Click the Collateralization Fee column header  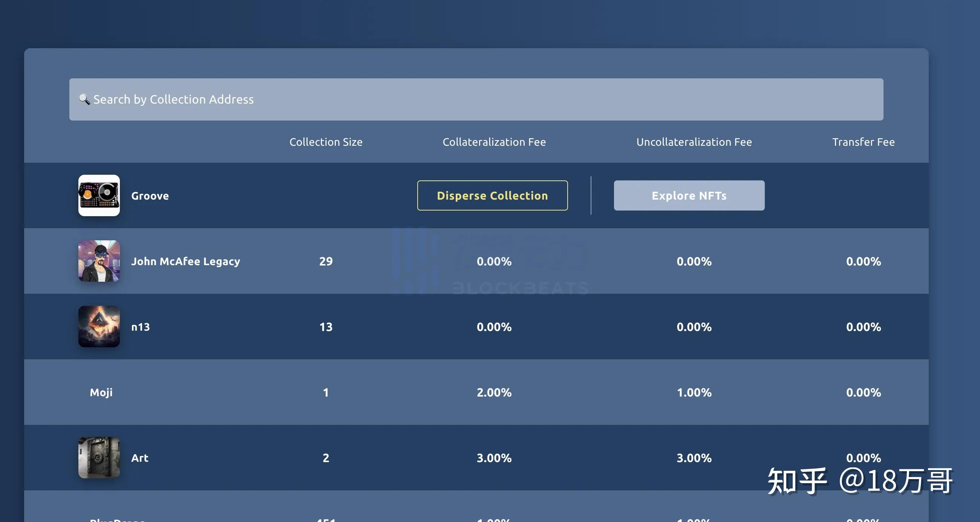494,142
